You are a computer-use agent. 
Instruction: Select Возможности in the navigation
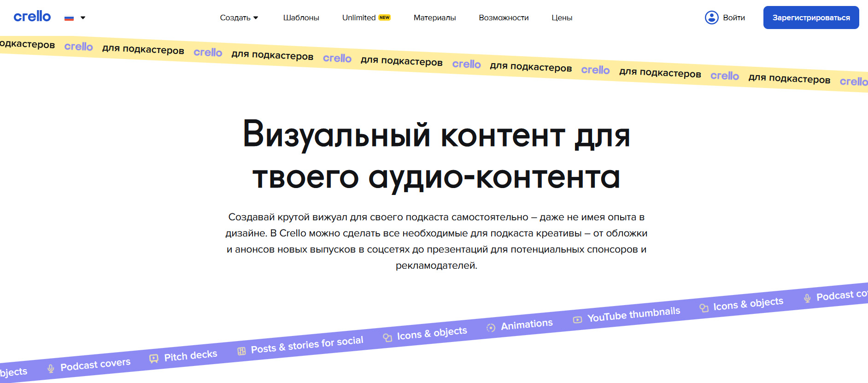coord(504,18)
